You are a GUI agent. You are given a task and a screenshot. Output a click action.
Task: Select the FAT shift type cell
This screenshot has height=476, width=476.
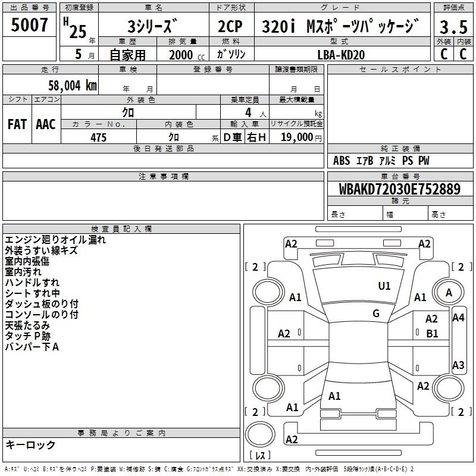(x=17, y=124)
